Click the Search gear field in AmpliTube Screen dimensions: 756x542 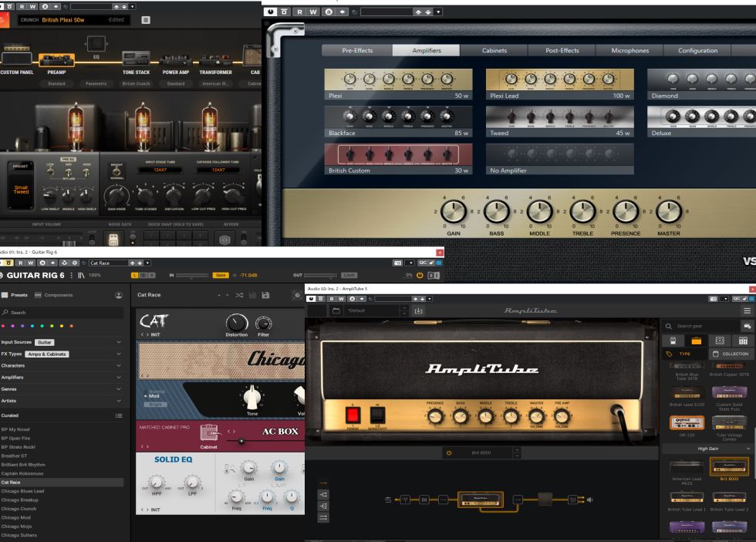702,327
